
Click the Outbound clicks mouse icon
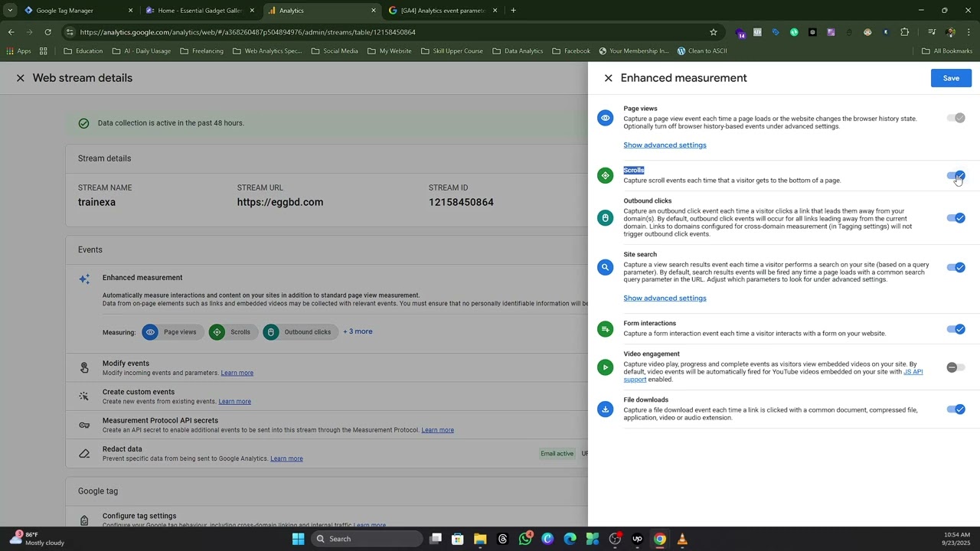(x=606, y=218)
